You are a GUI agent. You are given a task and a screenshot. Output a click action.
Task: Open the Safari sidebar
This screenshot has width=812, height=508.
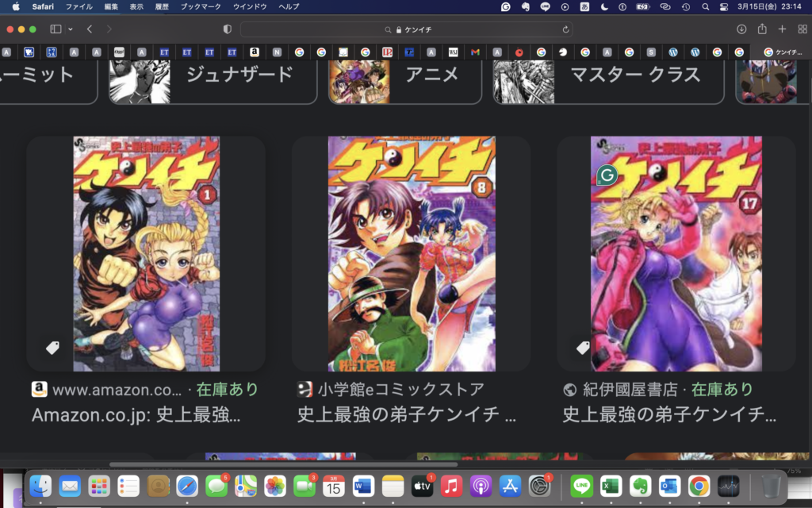pyautogui.click(x=56, y=29)
